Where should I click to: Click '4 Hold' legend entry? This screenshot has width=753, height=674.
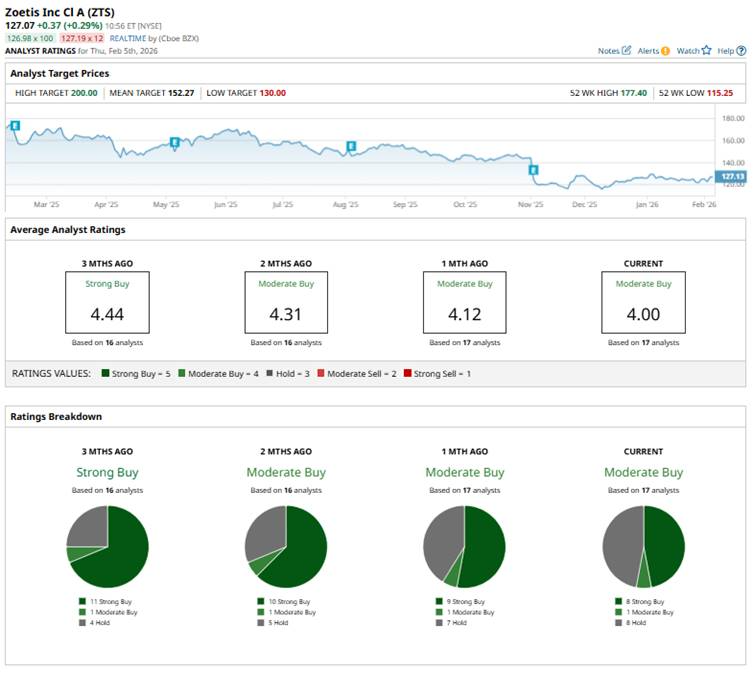(x=95, y=623)
